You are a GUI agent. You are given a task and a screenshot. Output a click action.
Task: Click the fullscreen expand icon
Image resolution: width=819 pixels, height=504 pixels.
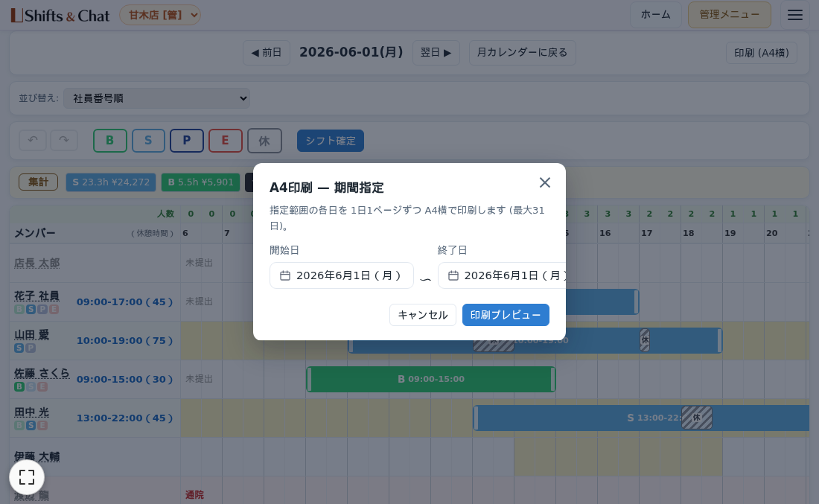click(x=27, y=477)
